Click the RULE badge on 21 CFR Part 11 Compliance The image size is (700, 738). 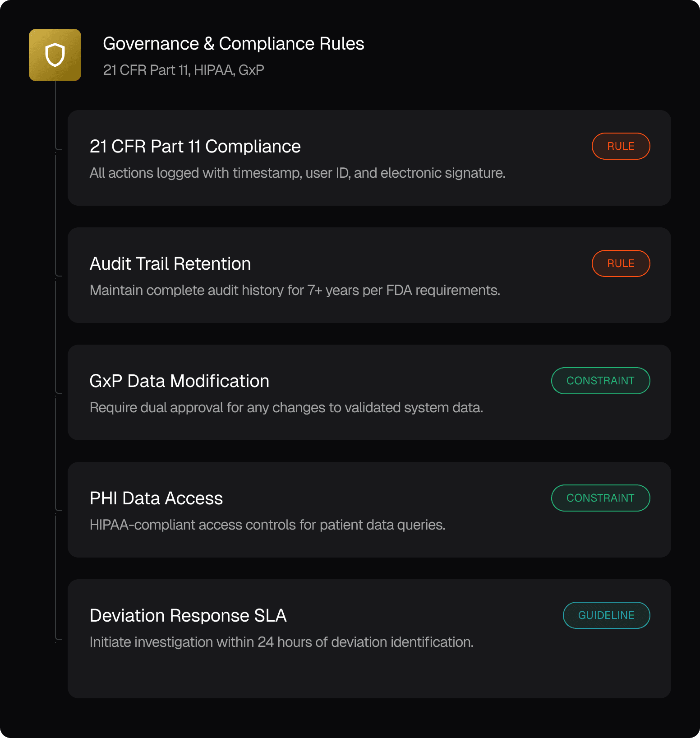(x=621, y=146)
